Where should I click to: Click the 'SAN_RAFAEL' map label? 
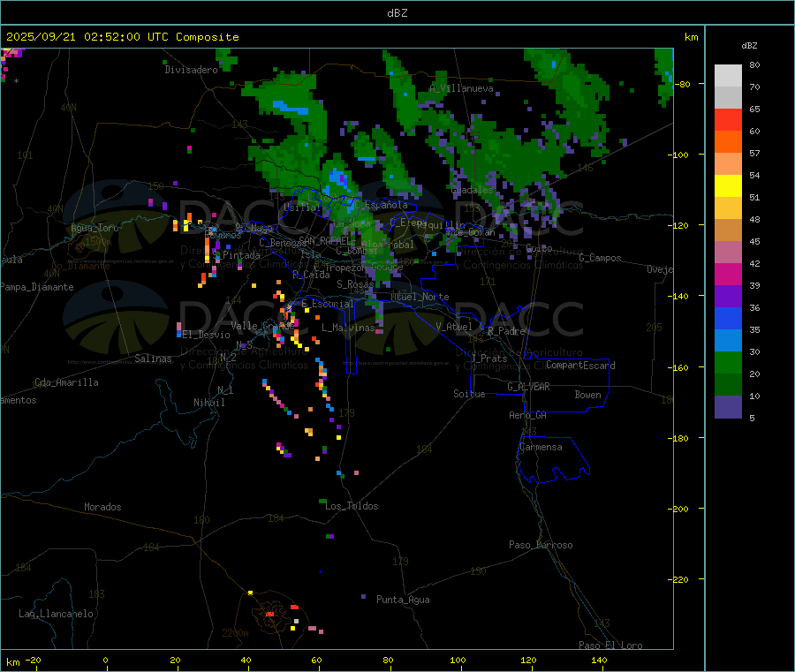(x=324, y=241)
